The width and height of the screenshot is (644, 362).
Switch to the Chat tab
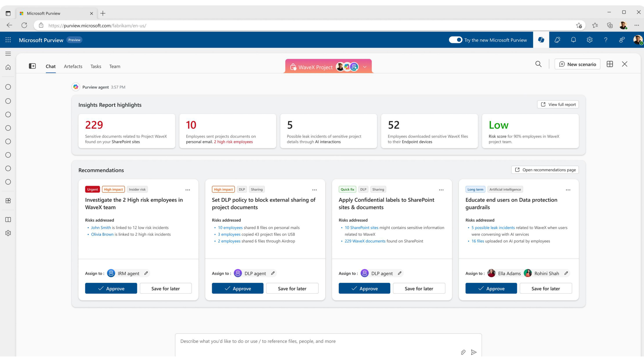point(50,66)
